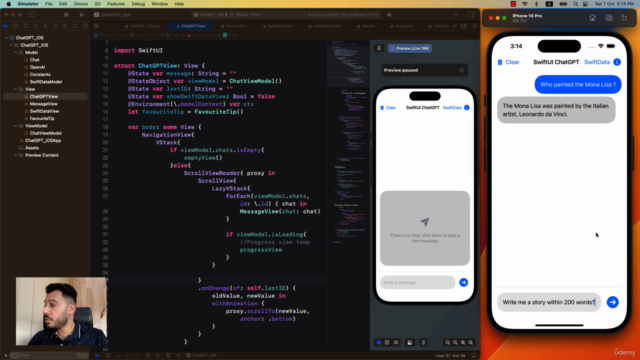
Task: Click the variants grid button in canvas
Action: tap(396, 342)
